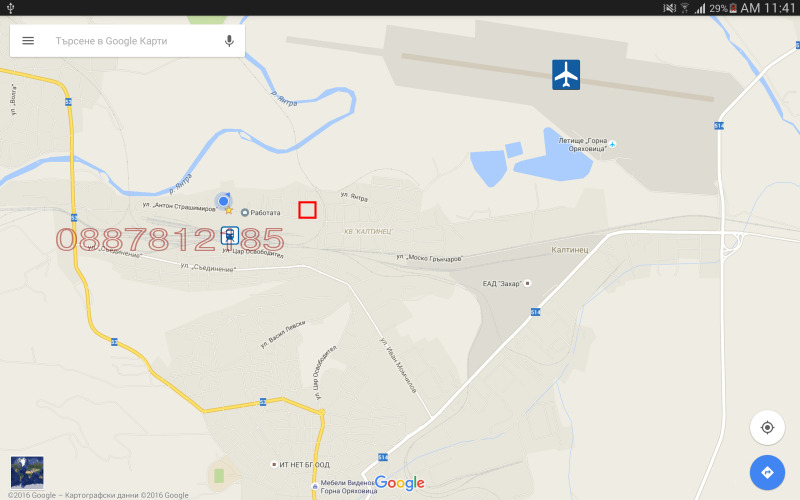Viewport: 800px width, 500px height.
Task: Click the red square marker
Action: [x=307, y=210]
